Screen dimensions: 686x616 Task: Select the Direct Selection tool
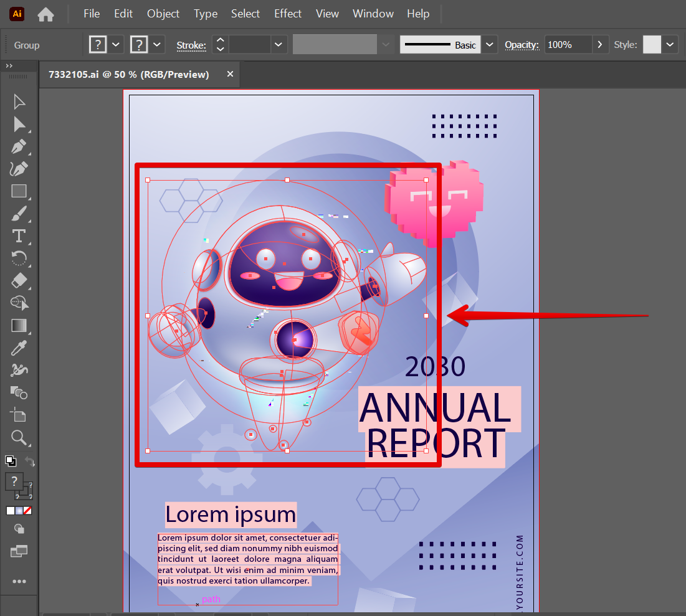19,125
